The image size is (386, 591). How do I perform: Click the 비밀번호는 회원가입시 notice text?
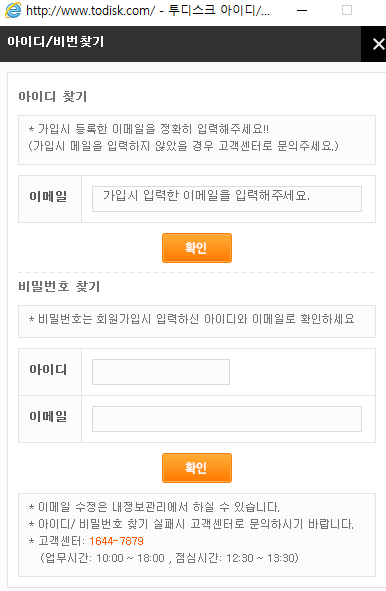tap(191, 319)
